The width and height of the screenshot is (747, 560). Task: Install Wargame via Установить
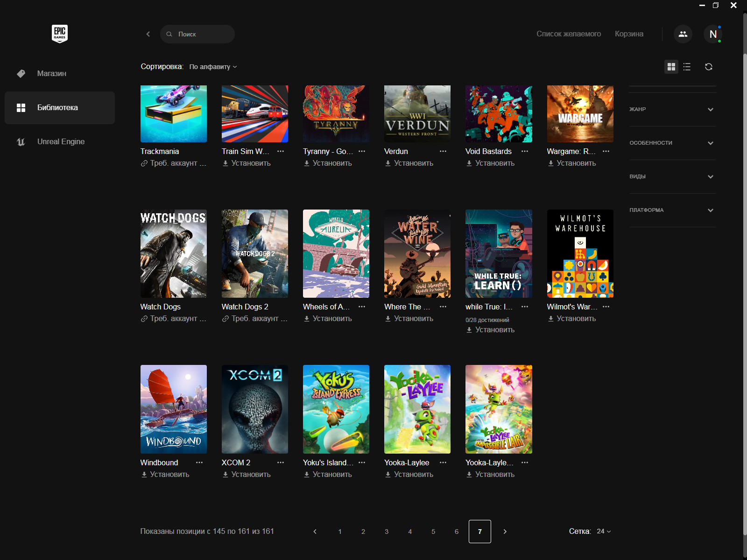click(572, 163)
